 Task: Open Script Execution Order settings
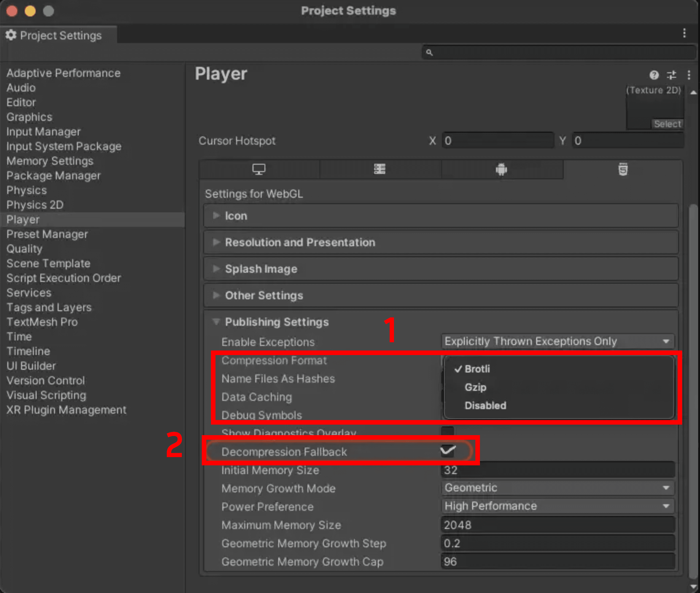point(64,278)
